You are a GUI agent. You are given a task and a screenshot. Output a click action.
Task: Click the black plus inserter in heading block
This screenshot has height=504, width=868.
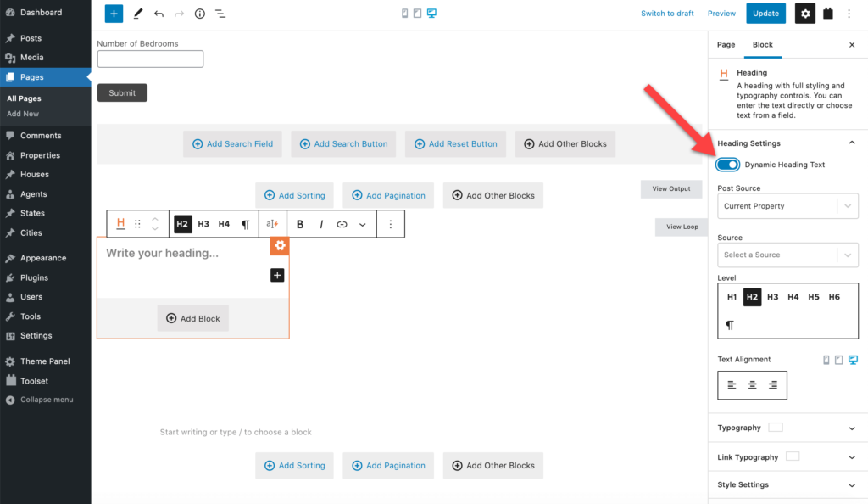click(x=277, y=275)
